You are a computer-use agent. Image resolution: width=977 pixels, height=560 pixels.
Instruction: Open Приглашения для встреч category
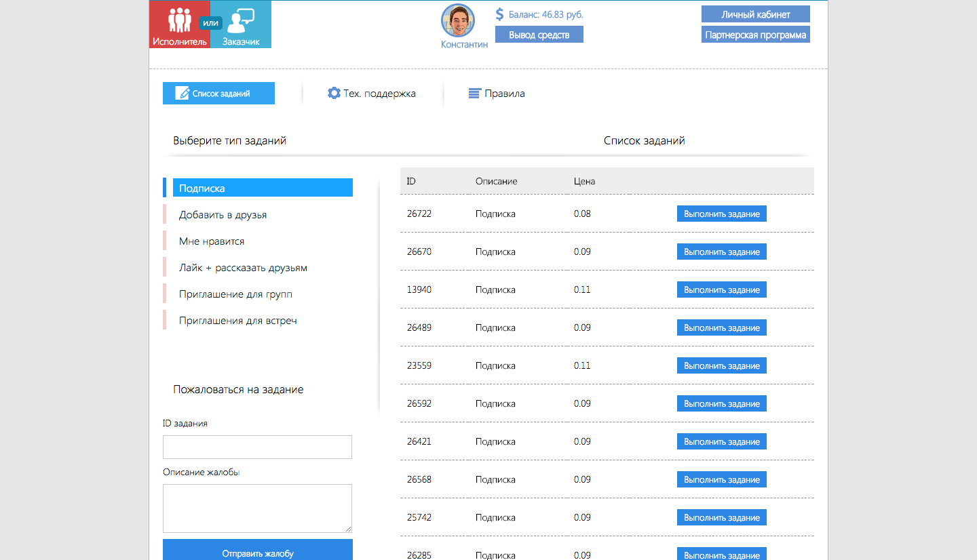(237, 321)
